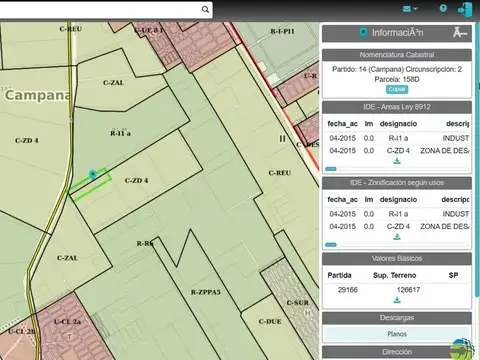Click the Nomenclatura Catastral section header
The height and width of the screenshot is (360, 480).
tap(397, 55)
